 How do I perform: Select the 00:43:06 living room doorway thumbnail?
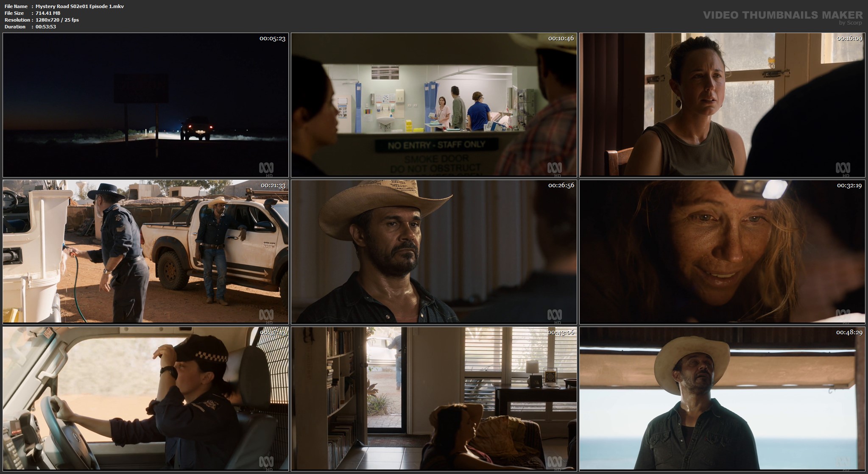click(434, 399)
